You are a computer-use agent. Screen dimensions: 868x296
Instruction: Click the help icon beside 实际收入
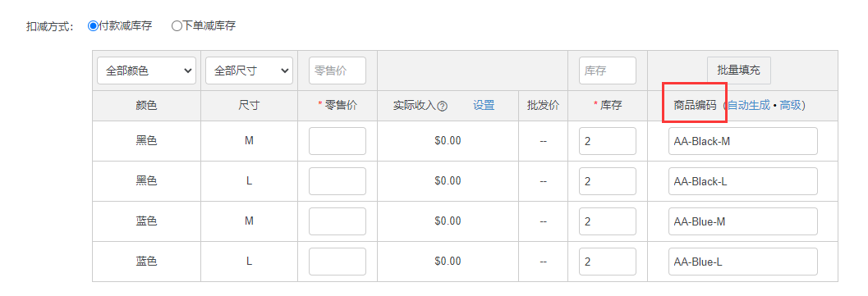click(x=442, y=106)
